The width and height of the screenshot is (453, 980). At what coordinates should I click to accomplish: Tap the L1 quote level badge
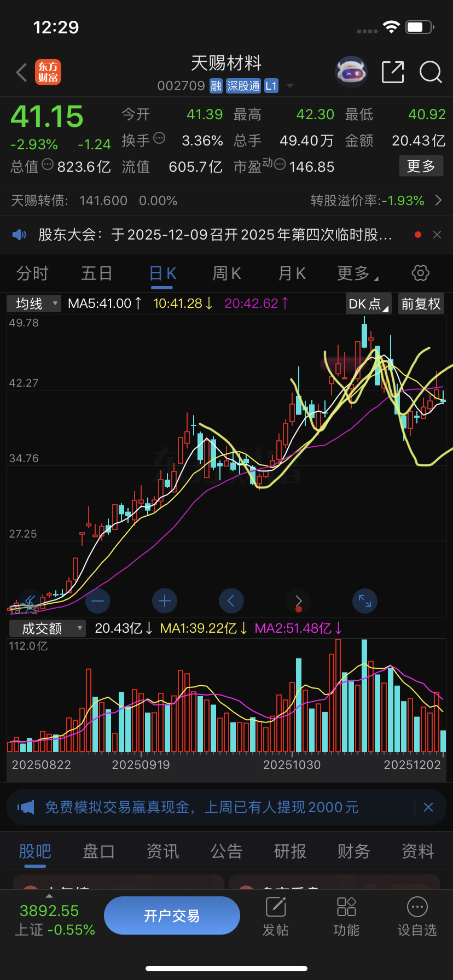pyautogui.click(x=271, y=86)
